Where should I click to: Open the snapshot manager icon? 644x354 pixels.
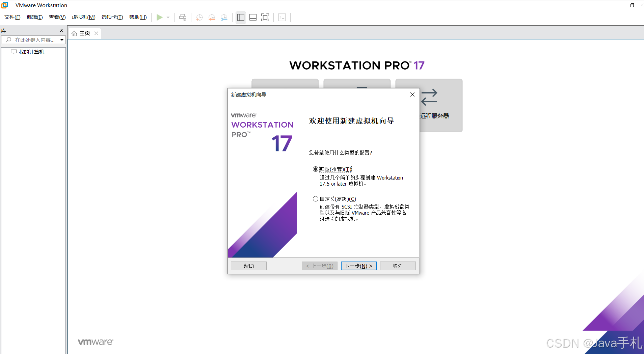224,18
